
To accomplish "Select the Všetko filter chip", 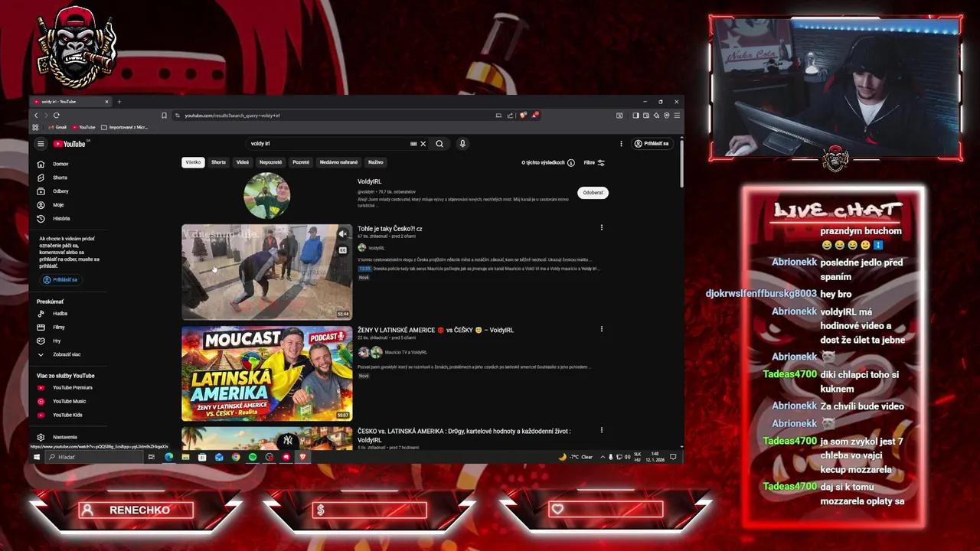I will pyautogui.click(x=193, y=162).
